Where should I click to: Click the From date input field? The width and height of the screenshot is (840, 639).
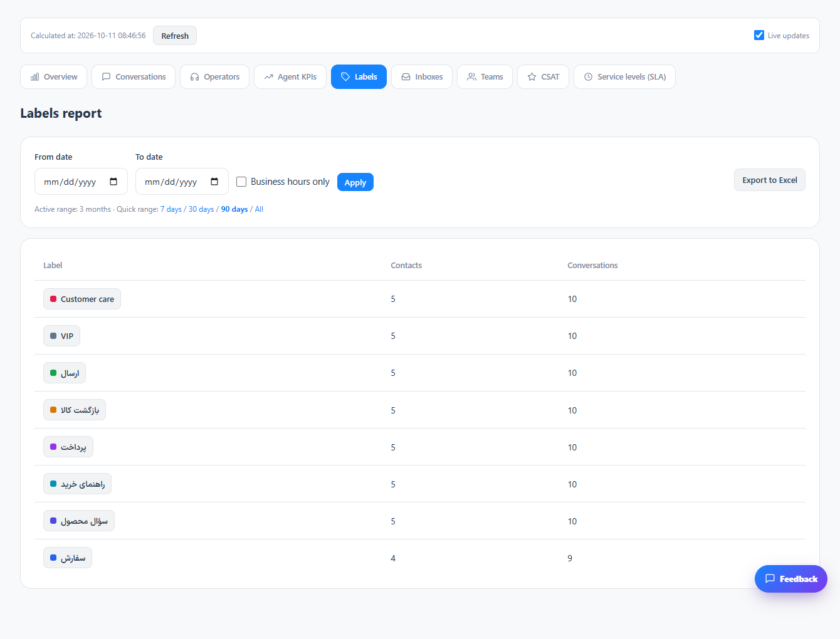81,182
